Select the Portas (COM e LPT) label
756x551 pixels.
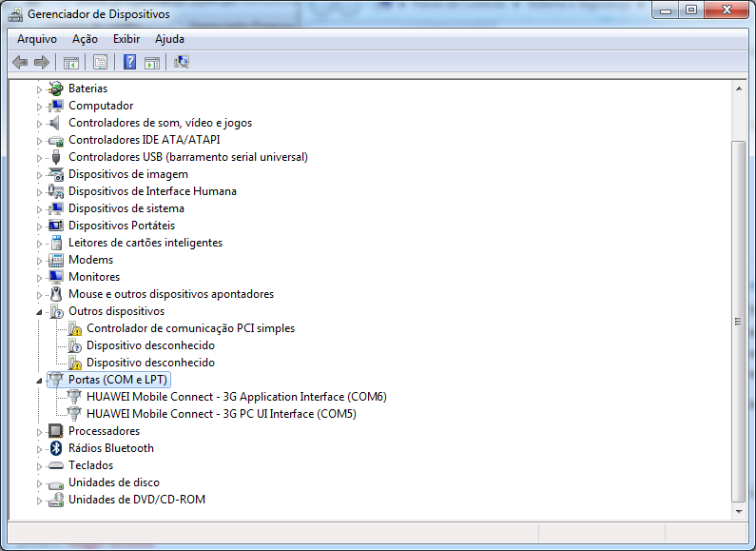coord(118,380)
